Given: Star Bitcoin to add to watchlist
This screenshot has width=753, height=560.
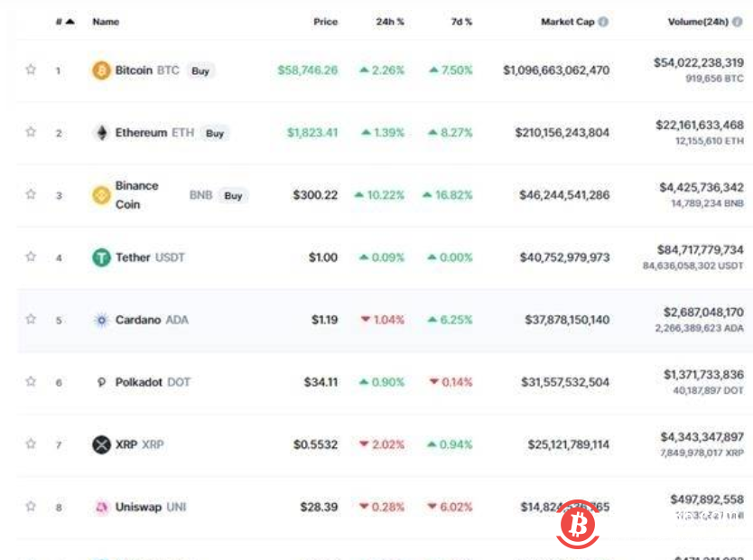Looking at the screenshot, I should point(31,70).
